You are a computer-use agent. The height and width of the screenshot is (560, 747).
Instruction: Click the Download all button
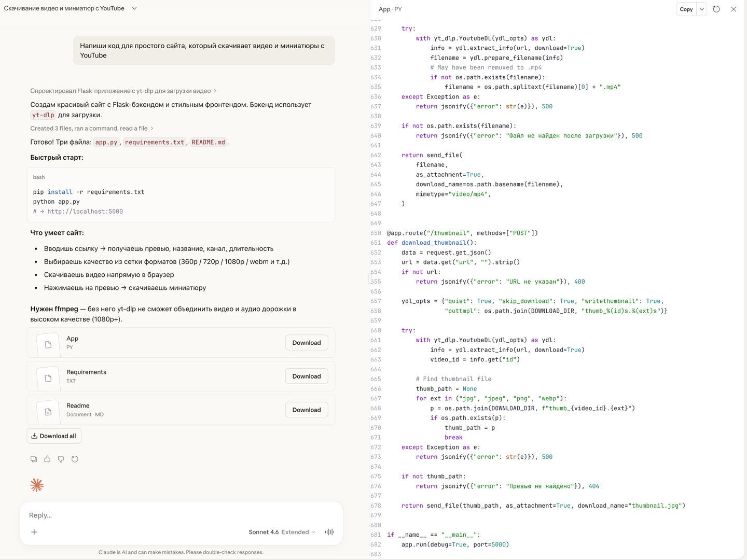pyautogui.click(x=54, y=436)
